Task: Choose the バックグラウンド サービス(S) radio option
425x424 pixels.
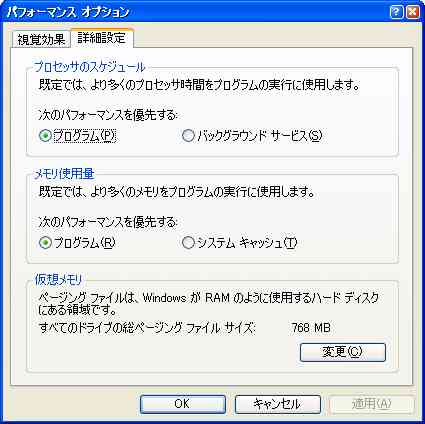Action: [252, 136]
